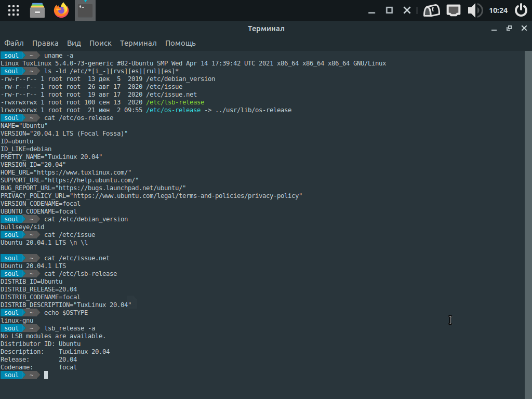Click the 'VERSION_CODENAME=focal' line
532x399 pixels.
pos(41,204)
